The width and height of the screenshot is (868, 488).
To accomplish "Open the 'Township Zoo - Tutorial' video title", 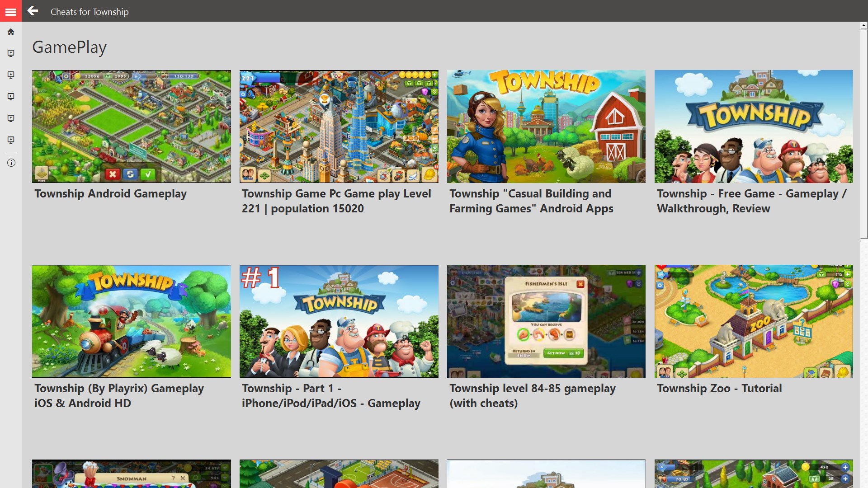I will pyautogui.click(x=719, y=388).
